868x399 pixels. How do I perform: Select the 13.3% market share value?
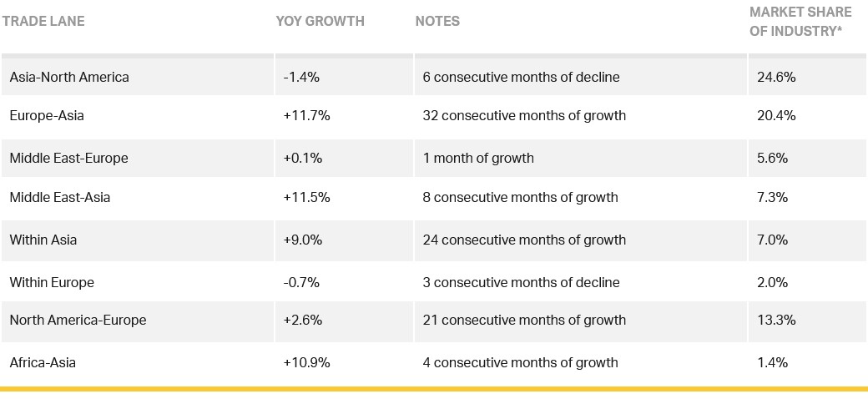[x=776, y=320]
